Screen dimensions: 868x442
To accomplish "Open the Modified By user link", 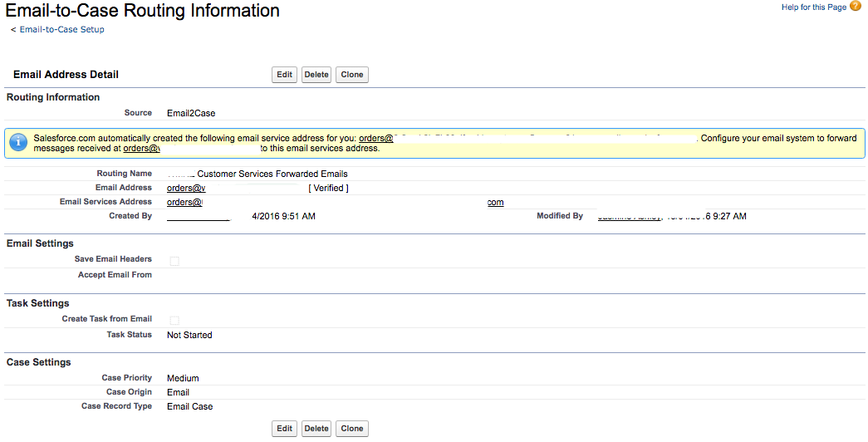I will coord(629,217).
